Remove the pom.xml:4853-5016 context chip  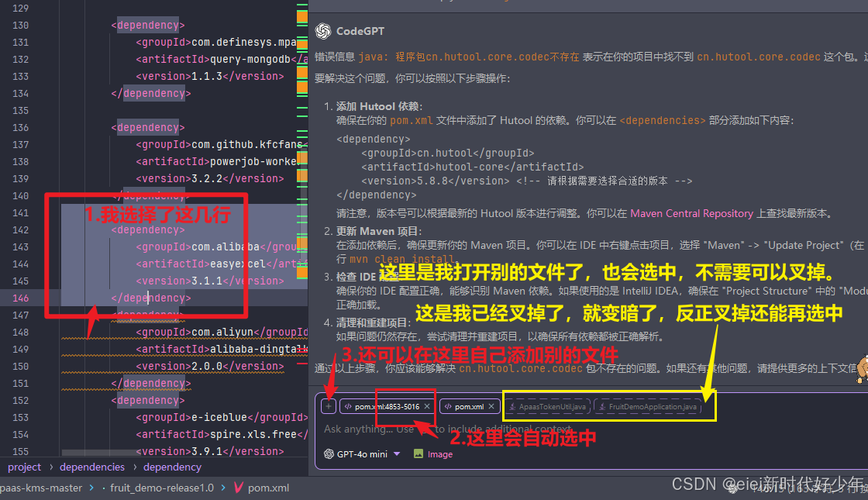[x=427, y=406]
